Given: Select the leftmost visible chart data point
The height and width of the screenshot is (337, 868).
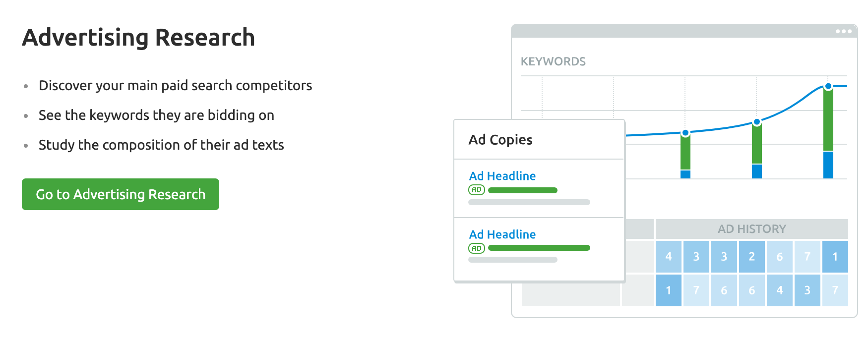Looking at the screenshot, I should tap(685, 133).
